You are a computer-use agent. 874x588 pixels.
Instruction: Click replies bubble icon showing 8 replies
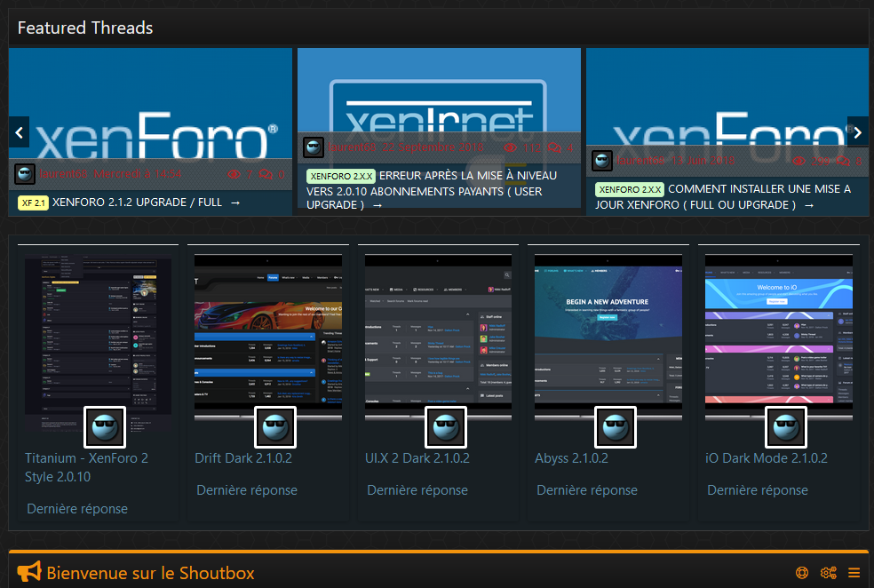coord(843,161)
